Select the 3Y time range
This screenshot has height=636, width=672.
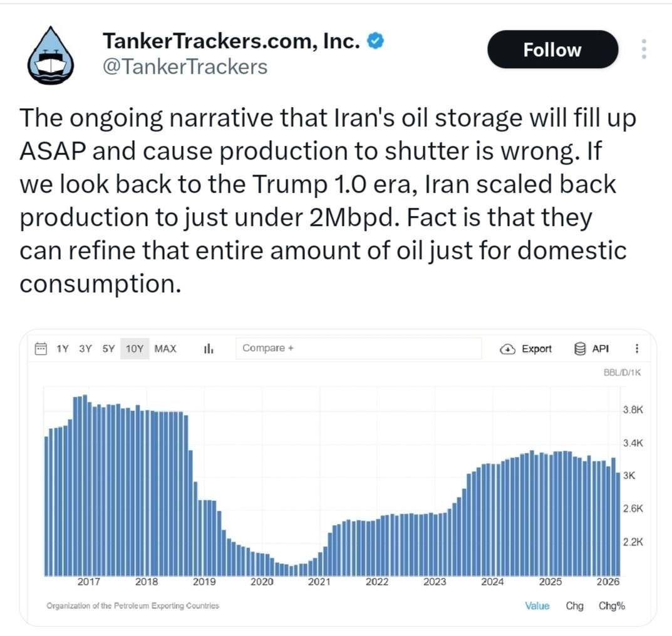(85, 349)
